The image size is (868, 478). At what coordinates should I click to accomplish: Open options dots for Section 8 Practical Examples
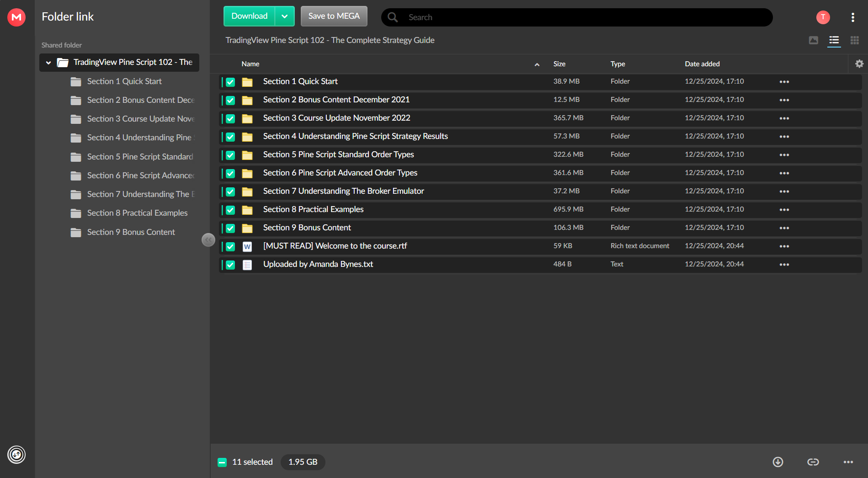tap(784, 210)
